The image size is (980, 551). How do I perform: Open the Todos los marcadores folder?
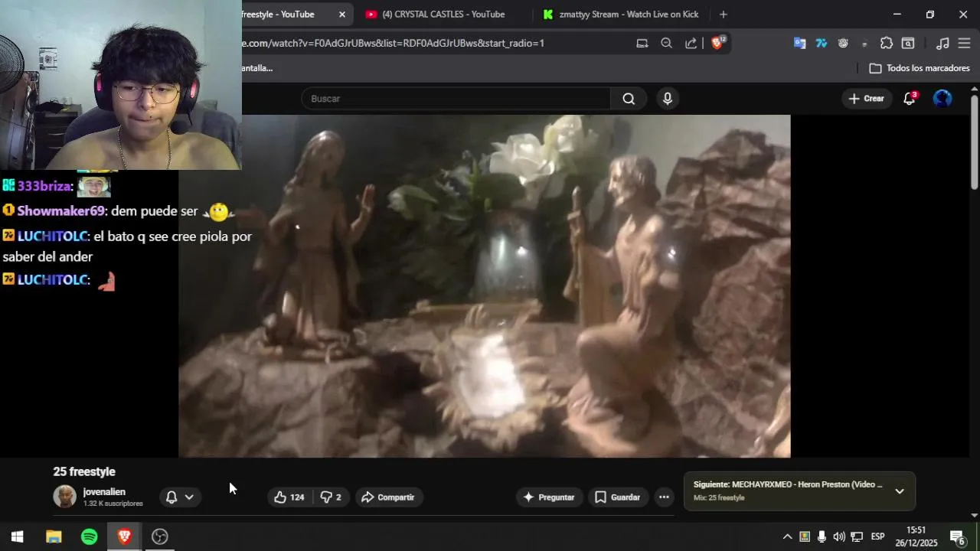coord(920,68)
